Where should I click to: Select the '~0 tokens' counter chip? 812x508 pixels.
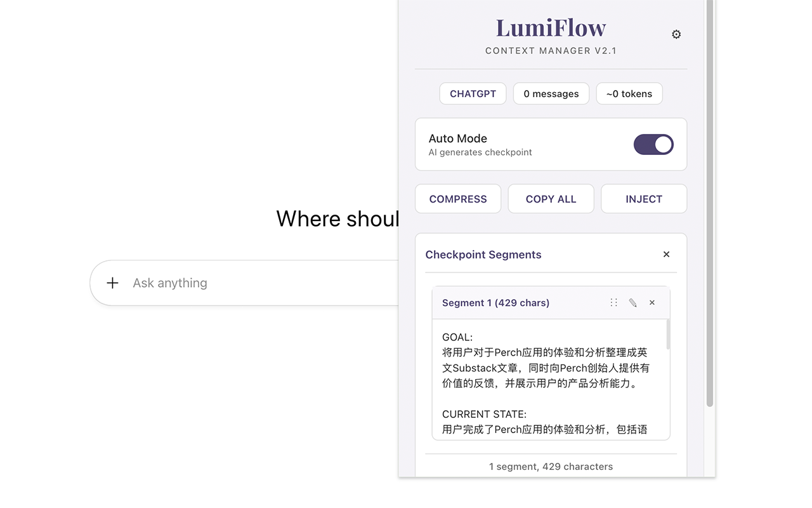(x=629, y=93)
